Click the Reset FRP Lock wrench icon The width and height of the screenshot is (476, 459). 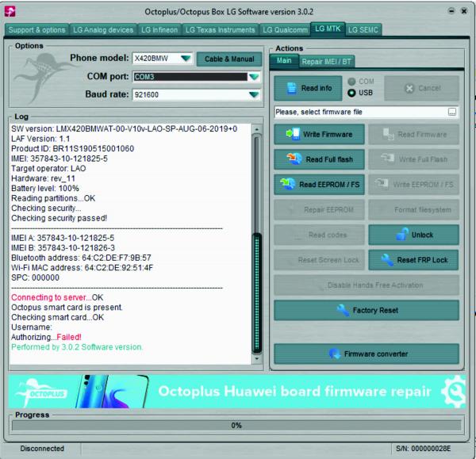point(387,260)
